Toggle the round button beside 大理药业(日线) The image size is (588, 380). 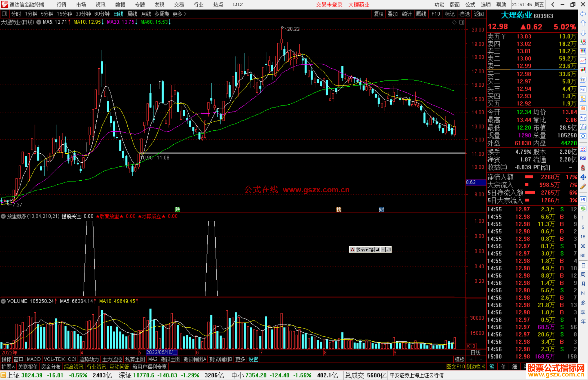tap(39, 22)
